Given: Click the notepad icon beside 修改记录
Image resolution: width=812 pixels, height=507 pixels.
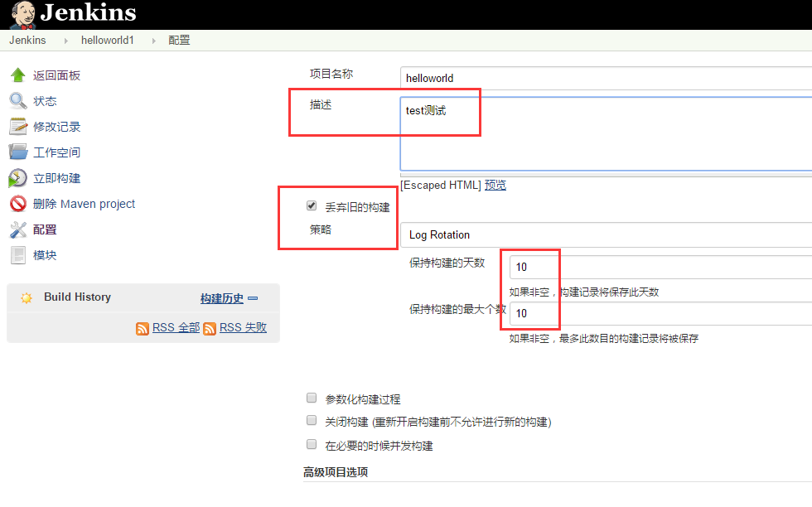Looking at the screenshot, I should click(x=17, y=127).
